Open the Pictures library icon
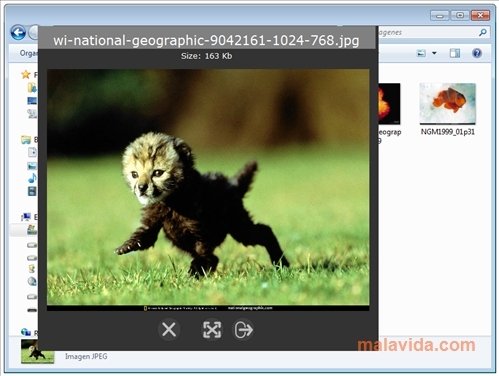Image resolution: width=499 pixels, height=376 pixels. [x=32, y=165]
